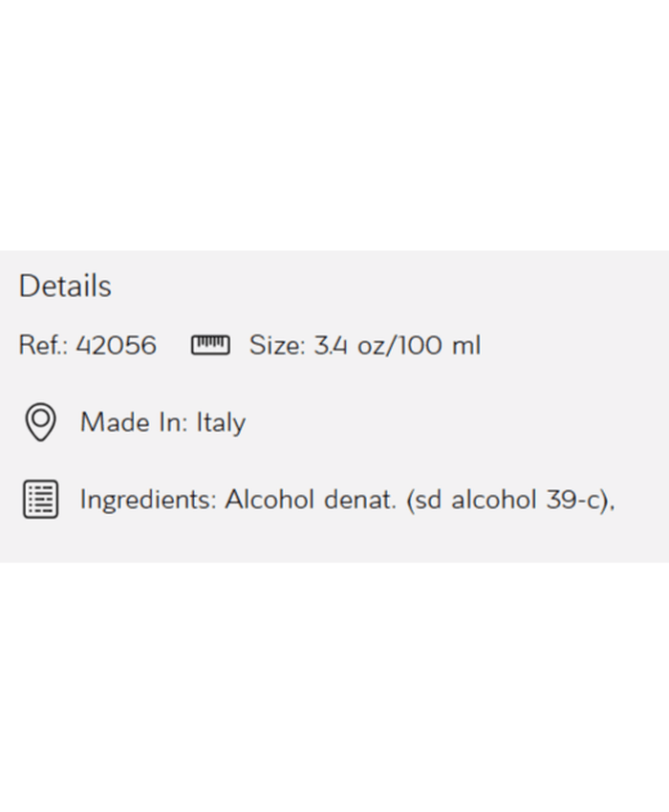
Task: Select the Details section heading
Action: [65, 286]
